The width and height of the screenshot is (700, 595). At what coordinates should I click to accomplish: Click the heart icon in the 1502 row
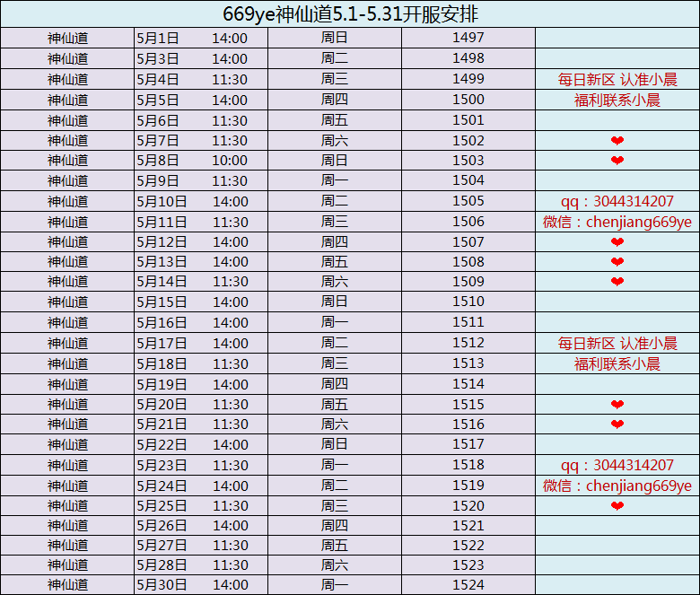617,141
